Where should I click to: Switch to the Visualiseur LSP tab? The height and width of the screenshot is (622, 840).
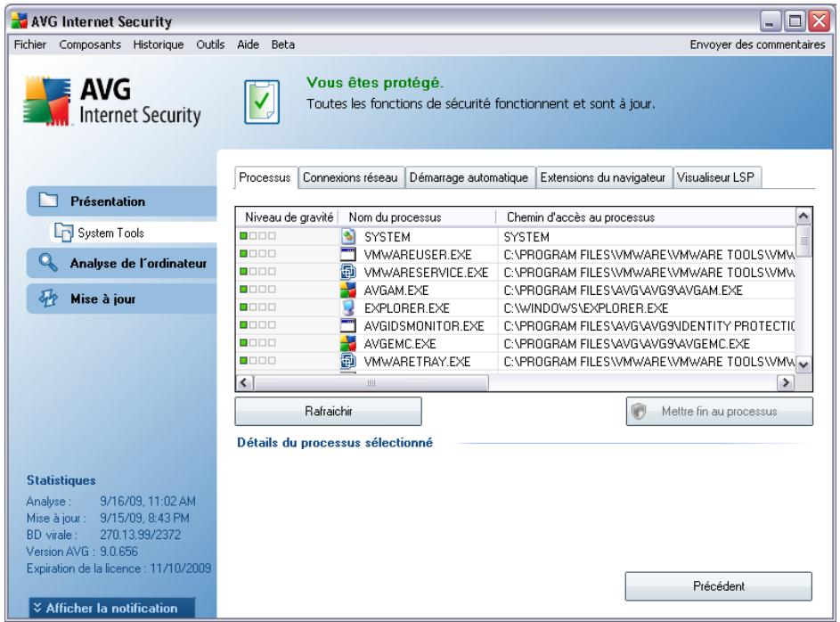click(715, 177)
